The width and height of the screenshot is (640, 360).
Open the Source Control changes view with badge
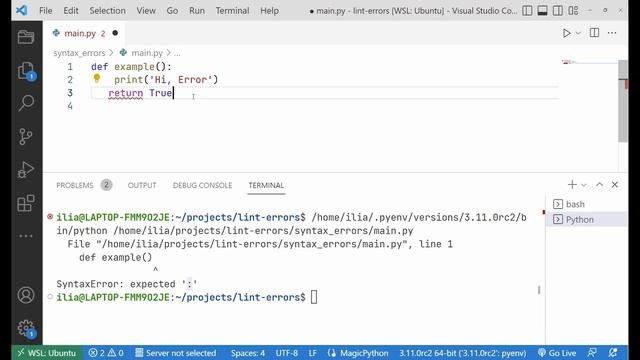tap(26, 71)
